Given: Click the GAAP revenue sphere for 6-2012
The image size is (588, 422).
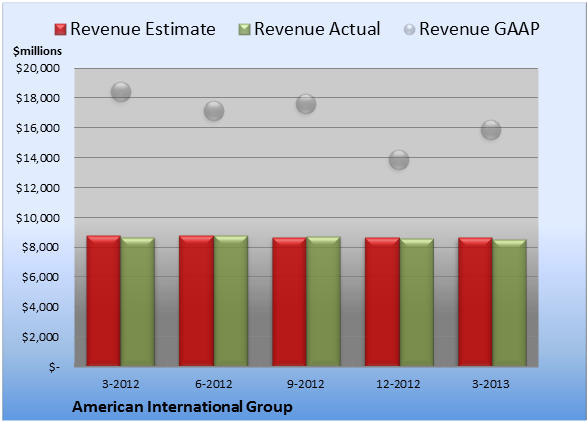Looking at the screenshot, I should (x=214, y=111).
